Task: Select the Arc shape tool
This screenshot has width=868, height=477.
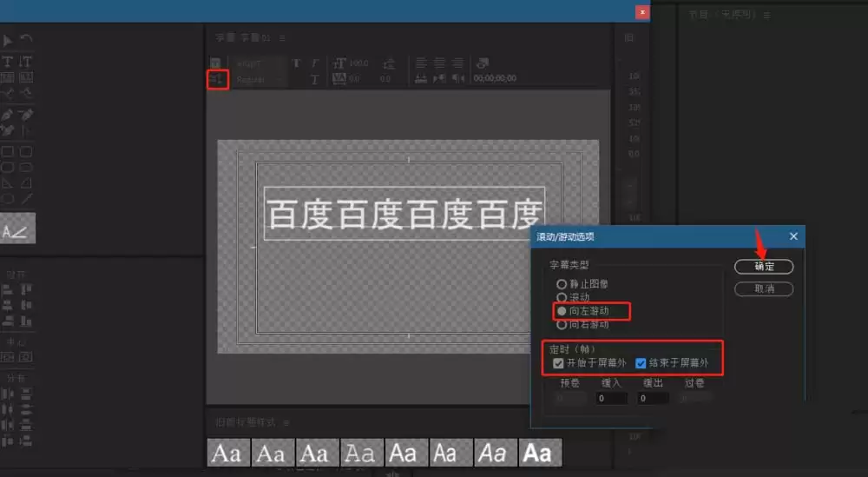Action: tap(25, 182)
